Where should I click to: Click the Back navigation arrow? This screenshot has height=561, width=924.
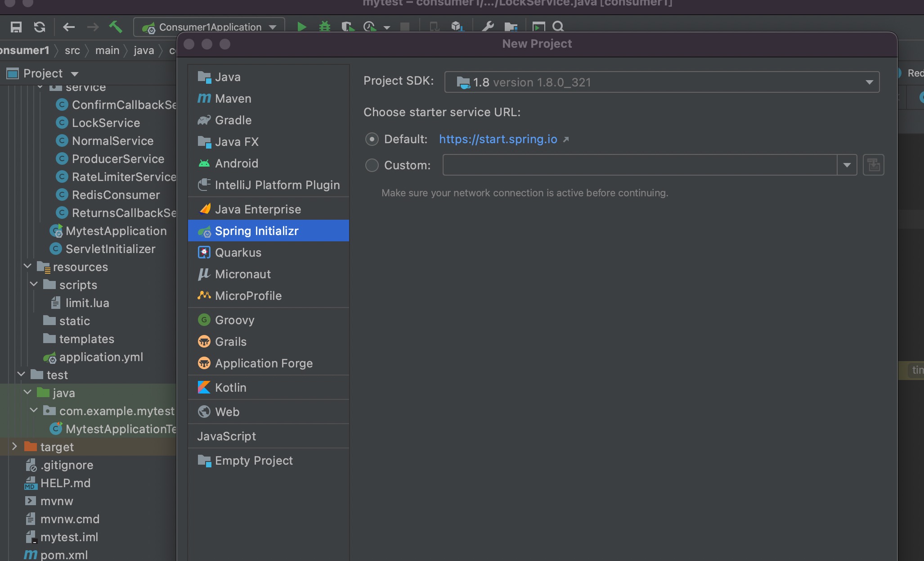point(68,27)
